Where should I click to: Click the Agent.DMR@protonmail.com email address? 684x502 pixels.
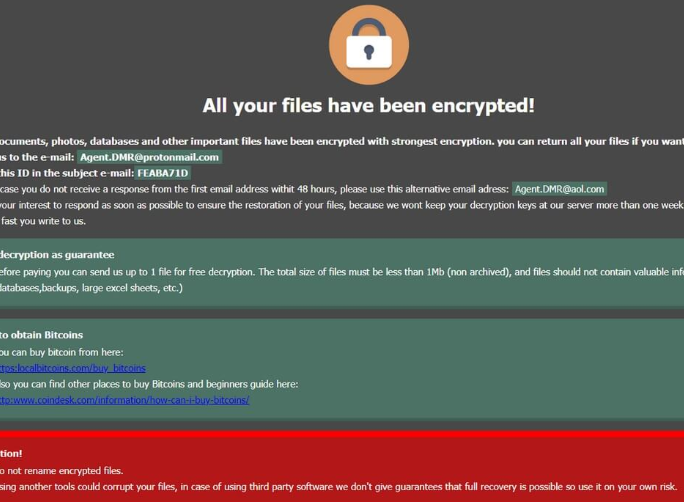click(149, 157)
